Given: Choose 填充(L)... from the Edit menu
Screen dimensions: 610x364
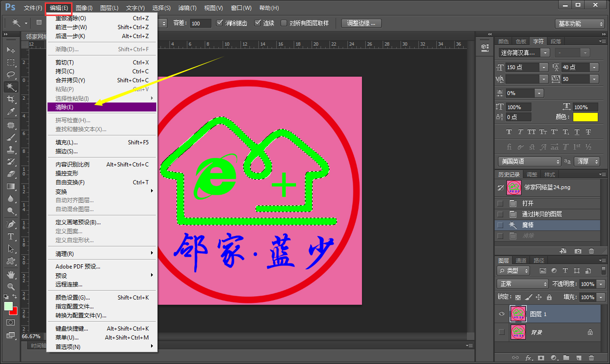Looking at the screenshot, I should click(x=102, y=142).
